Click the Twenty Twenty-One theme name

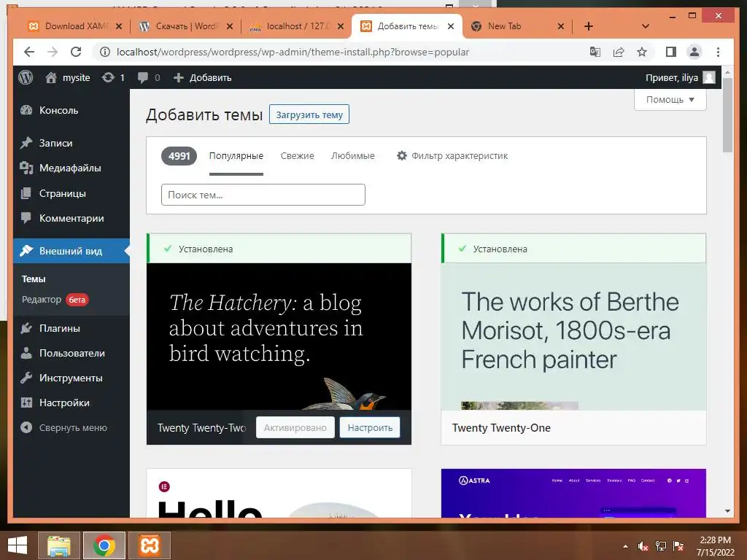click(501, 427)
